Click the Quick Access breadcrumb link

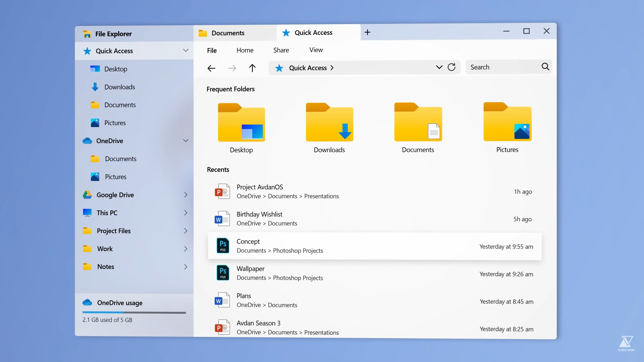(308, 68)
